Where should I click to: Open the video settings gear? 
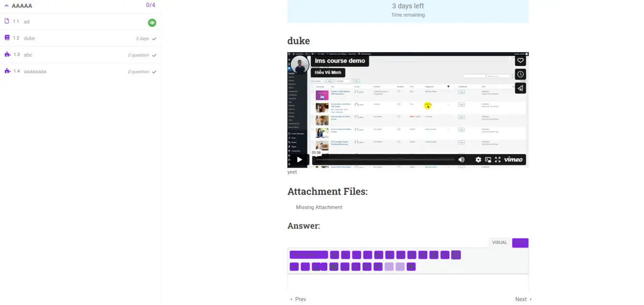pos(478,159)
